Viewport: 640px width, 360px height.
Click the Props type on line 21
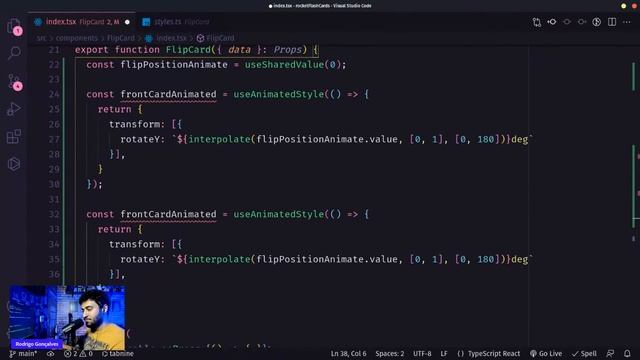click(x=287, y=50)
